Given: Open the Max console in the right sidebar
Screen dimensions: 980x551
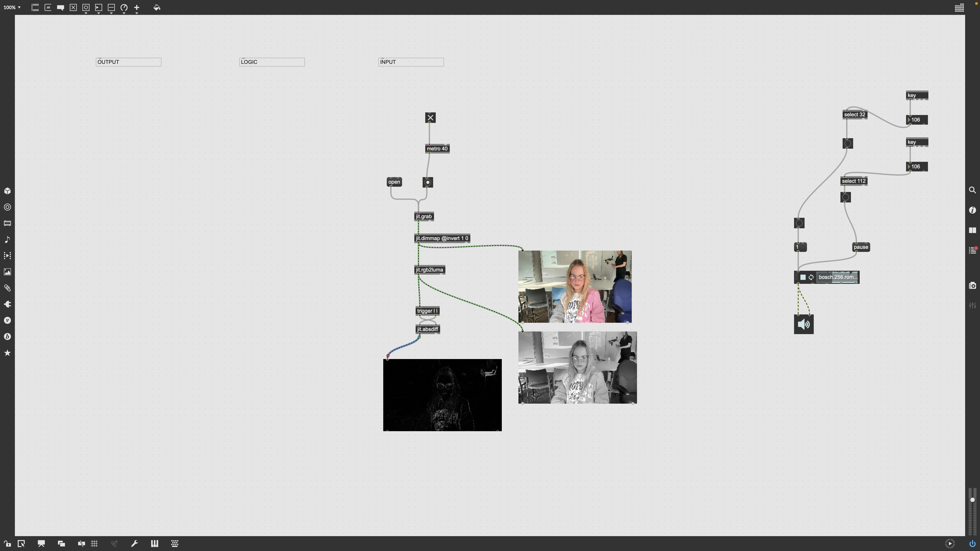Looking at the screenshot, I should pyautogui.click(x=972, y=250).
